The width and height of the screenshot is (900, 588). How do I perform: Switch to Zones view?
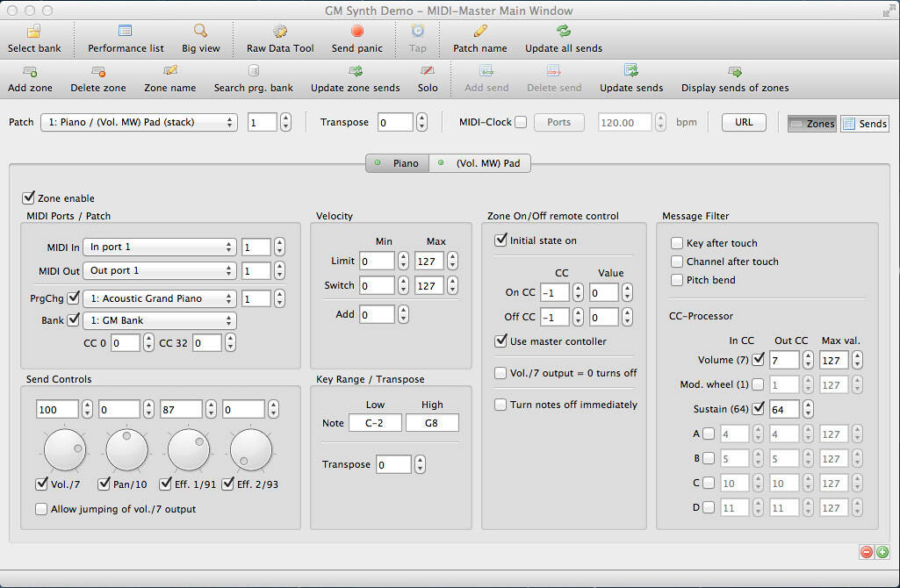coord(812,124)
